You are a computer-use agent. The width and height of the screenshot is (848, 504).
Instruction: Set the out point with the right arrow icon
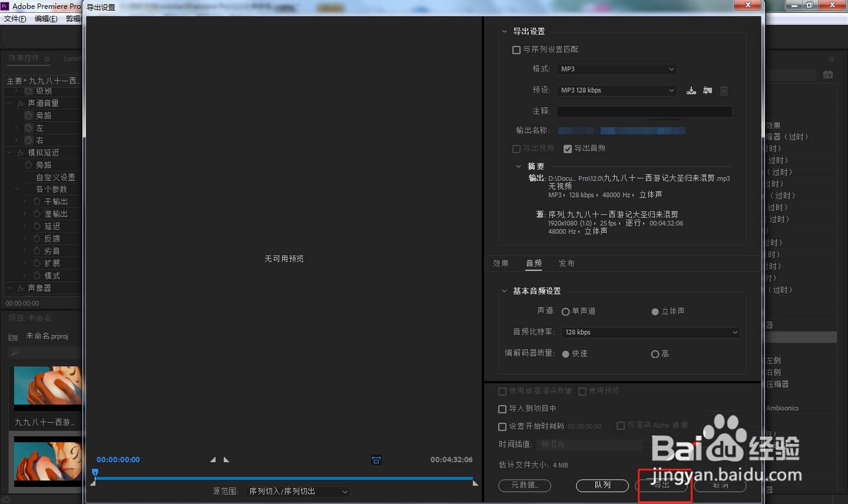[226, 459]
